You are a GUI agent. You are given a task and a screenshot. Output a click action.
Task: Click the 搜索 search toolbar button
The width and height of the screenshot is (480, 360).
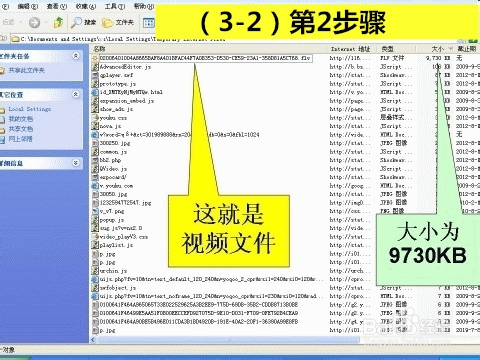click(83, 22)
